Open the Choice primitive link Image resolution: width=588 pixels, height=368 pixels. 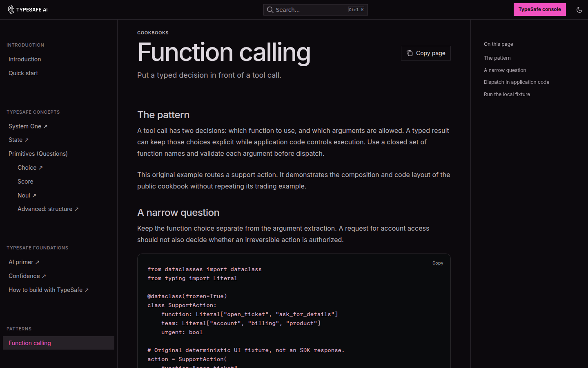click(30, 168)
